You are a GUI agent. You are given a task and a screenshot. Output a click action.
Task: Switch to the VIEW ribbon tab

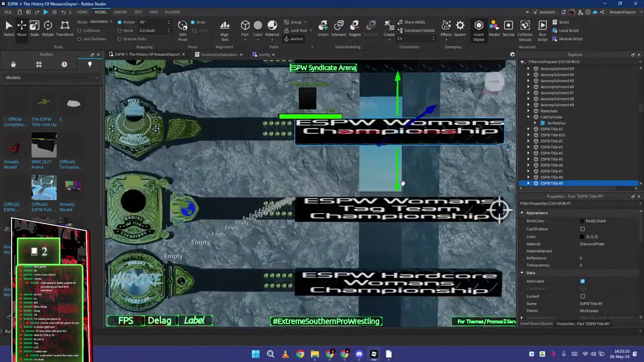click(153, 12)
